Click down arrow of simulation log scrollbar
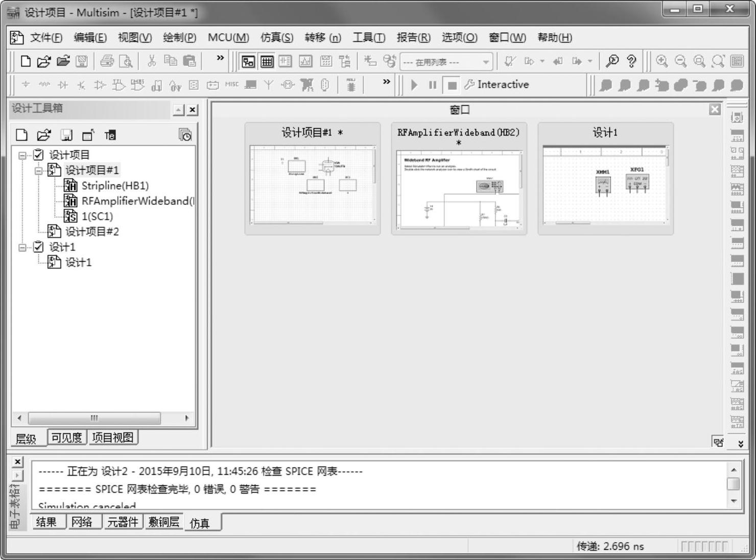Viewport: 756px width, 560px height. coord(734,501)
